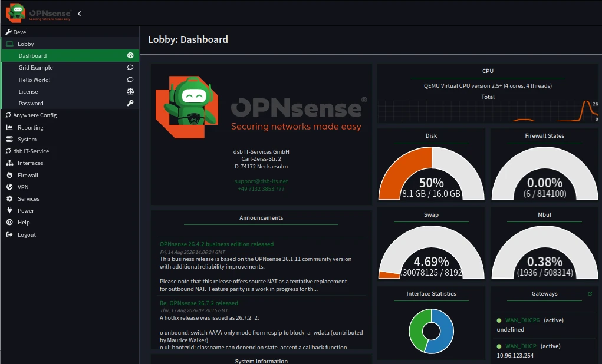
Task: Click the comment icon beside Hello World!
Action: tap(130, 80)
